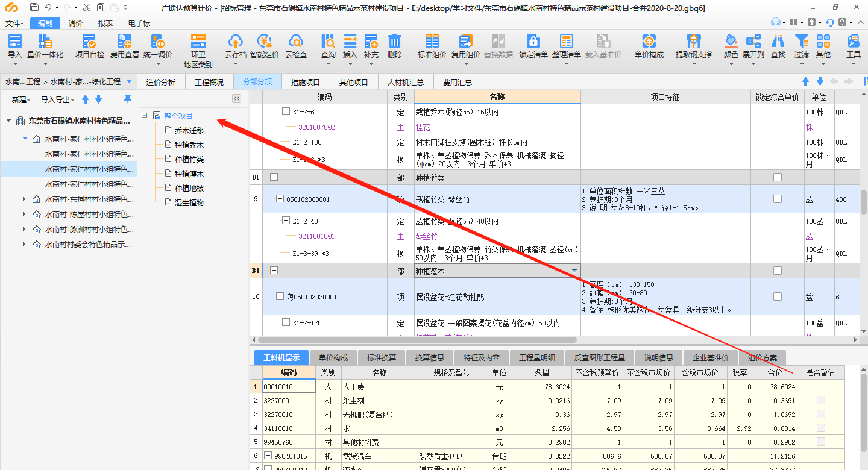
Task: Toggle 是否暂估 checkbox for 无机肥 row
Action: (x=821, y=414)
